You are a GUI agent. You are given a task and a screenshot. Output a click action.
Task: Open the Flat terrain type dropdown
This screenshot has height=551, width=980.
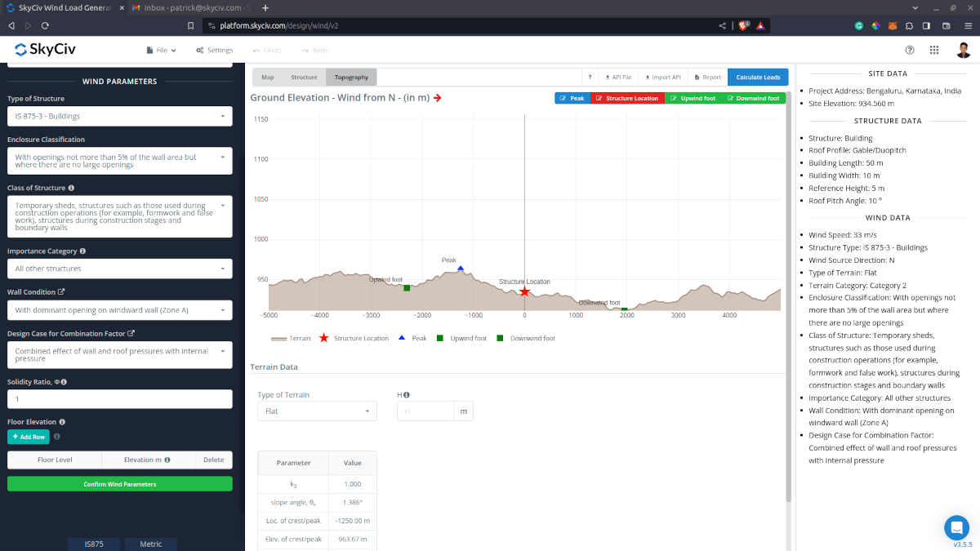(x=317, y=411)
